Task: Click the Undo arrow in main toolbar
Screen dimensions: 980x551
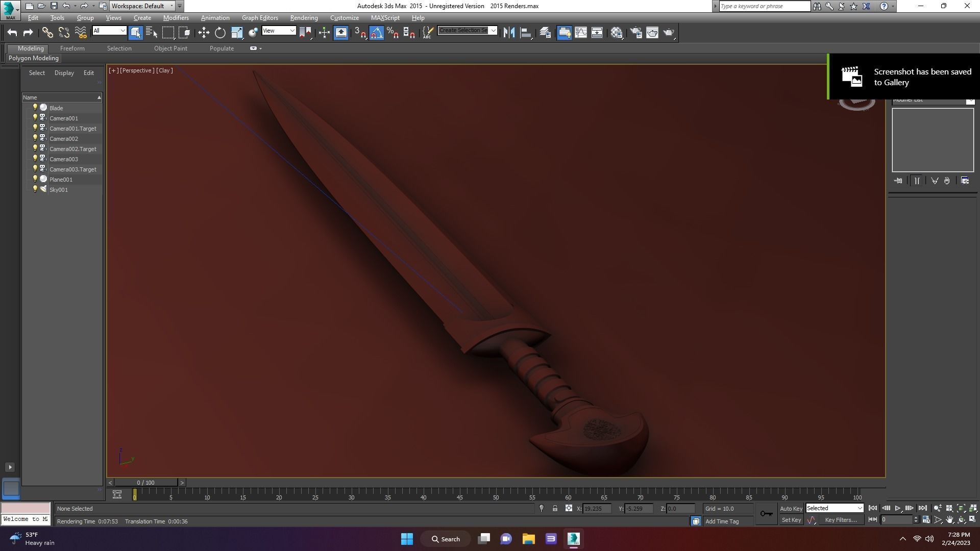Action: click(x=12, y=33)
